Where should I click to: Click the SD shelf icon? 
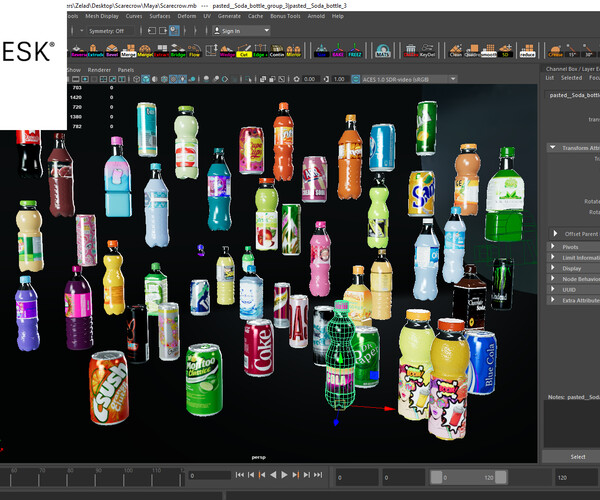(x=505, y=51)
